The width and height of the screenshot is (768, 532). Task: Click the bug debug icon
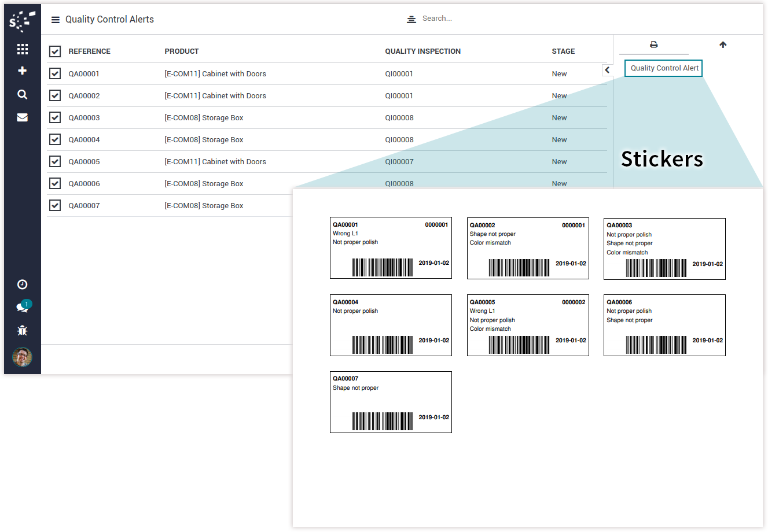pos(23,331)
